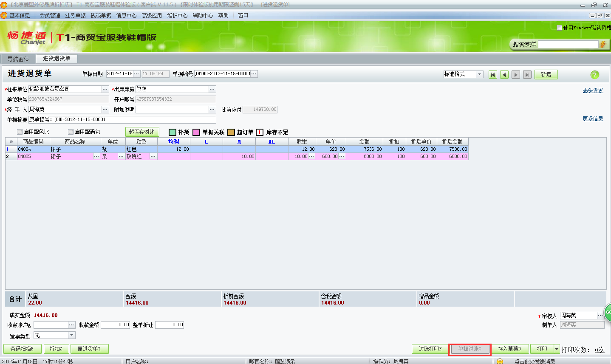Click the 过账打印 button
This screenshot has height=364, width=611.
(430, 349)
